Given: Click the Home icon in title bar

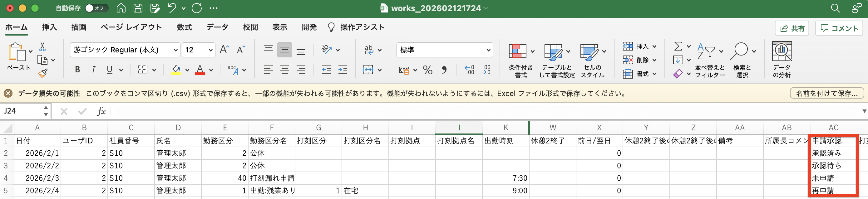Looking at the screenshot, I should coord(121,8).
